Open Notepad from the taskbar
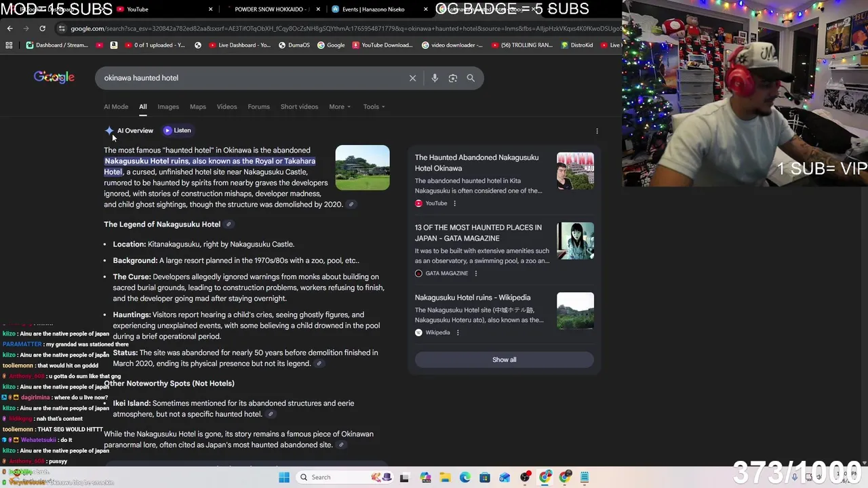The height and width of the screenshot is (488, 868). tap(585, 477)
